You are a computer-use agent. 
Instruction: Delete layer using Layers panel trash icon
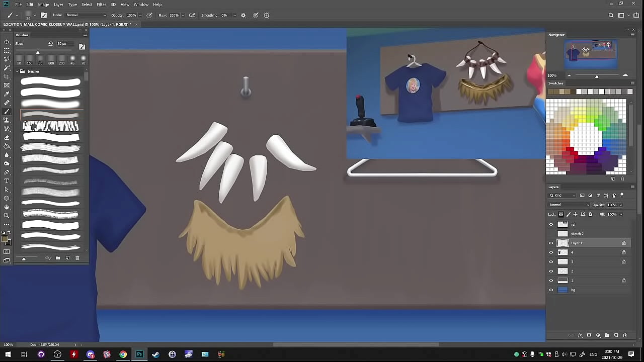point(625,335)
